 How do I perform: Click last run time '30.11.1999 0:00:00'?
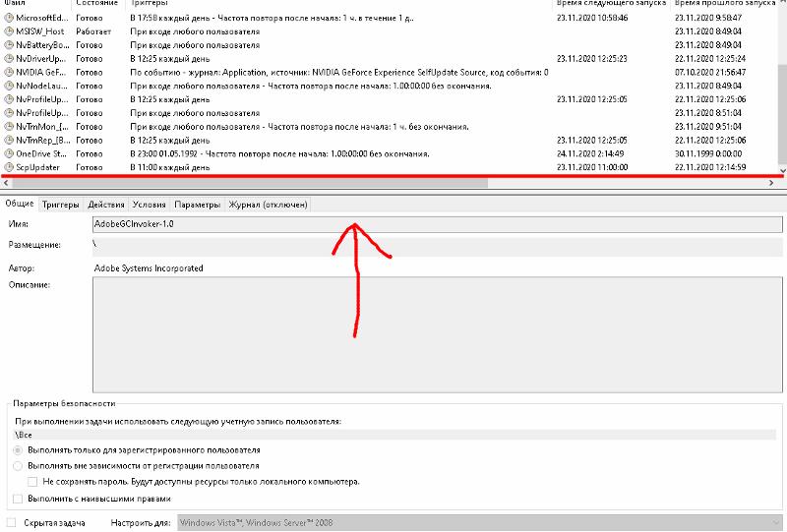point(708,153)
